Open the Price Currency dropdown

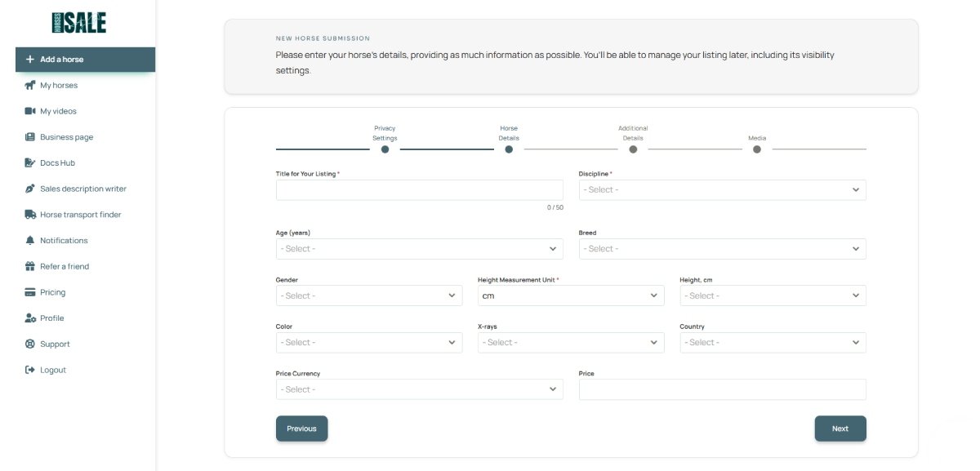(x=419, y=389)
